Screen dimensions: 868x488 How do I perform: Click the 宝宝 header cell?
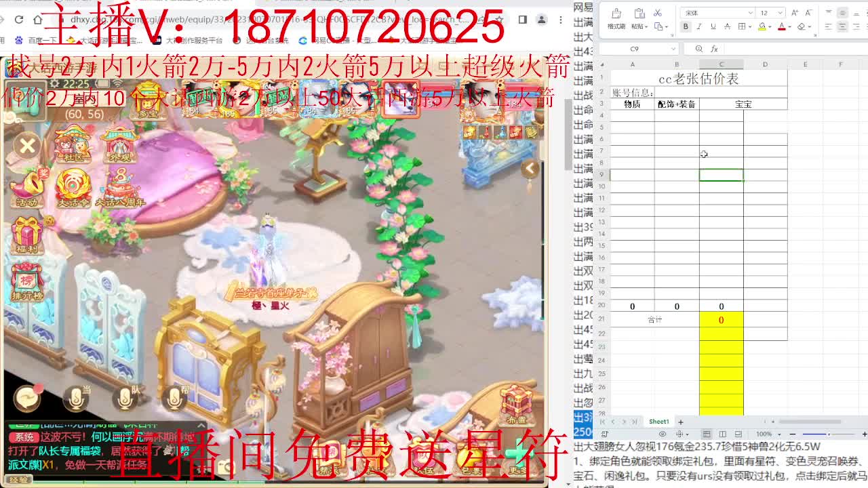coord(743,104)
